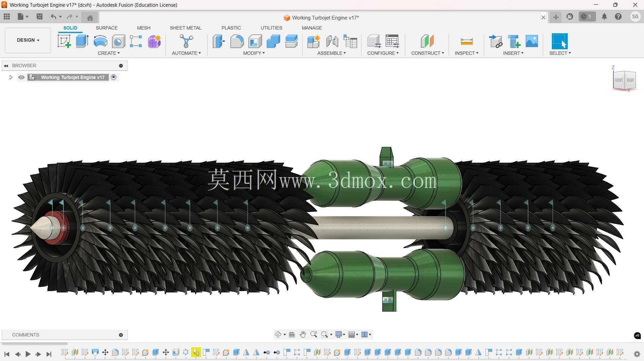Click the FRONT face of the ViewCube

(x=618, y=80)
